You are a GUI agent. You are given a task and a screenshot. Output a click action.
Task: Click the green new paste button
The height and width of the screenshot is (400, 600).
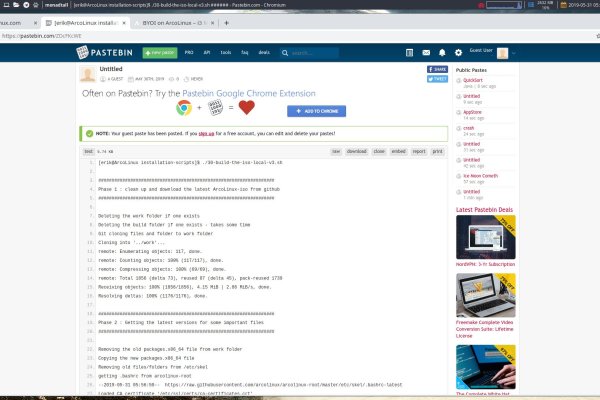coord(158,50)
